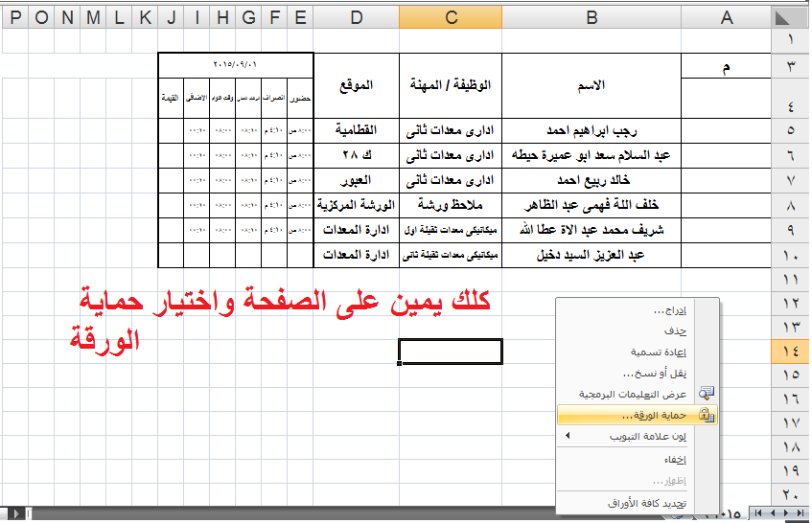
Task: Select column P header
Action: pyautogui.click(x=15, y=17)
